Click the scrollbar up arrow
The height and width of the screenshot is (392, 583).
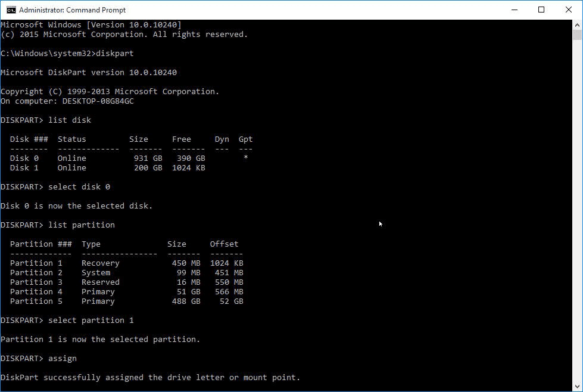[x=577, y=25]
